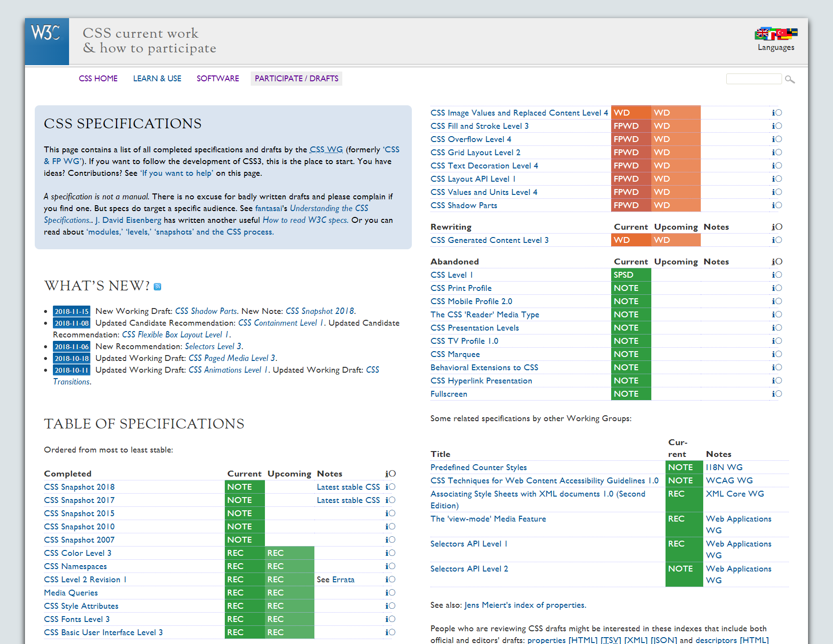Select the 2018-11-06 news date badge

click(71, 346)
